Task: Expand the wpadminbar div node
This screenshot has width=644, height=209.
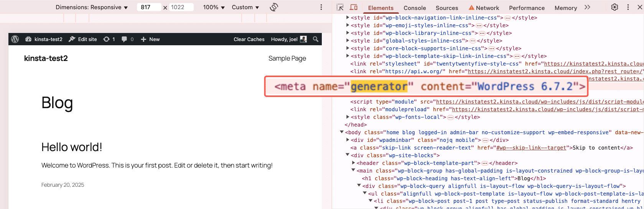Action: 348,140
